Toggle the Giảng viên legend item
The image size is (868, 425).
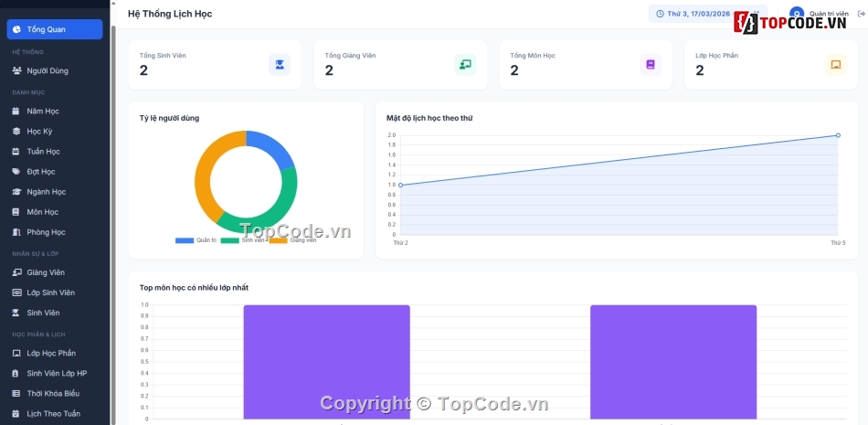point(291,240)
